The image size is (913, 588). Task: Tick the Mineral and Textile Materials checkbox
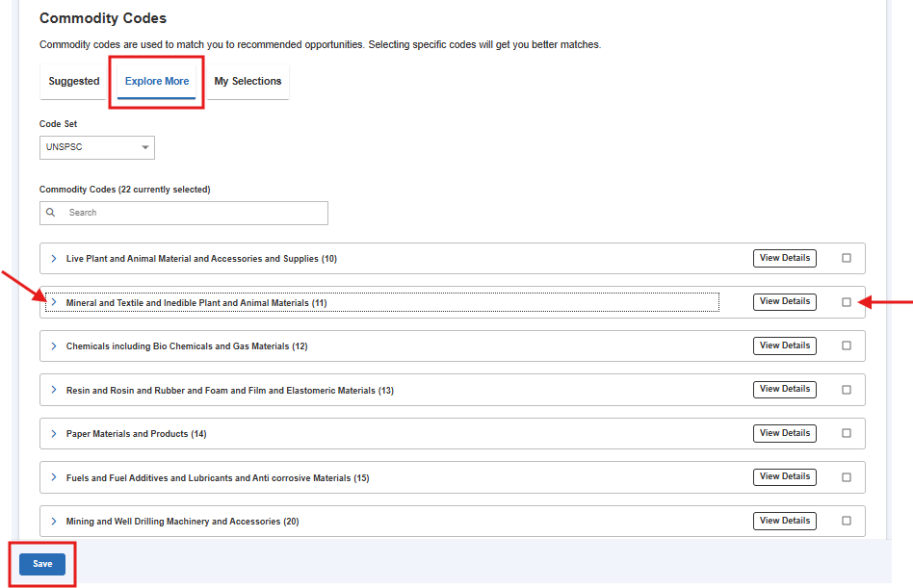coord(846,302)
